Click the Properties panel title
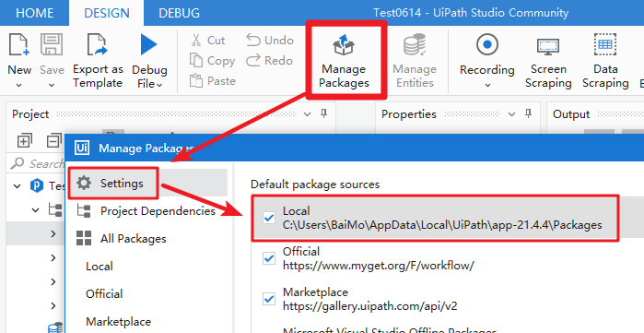 (409, 113)
